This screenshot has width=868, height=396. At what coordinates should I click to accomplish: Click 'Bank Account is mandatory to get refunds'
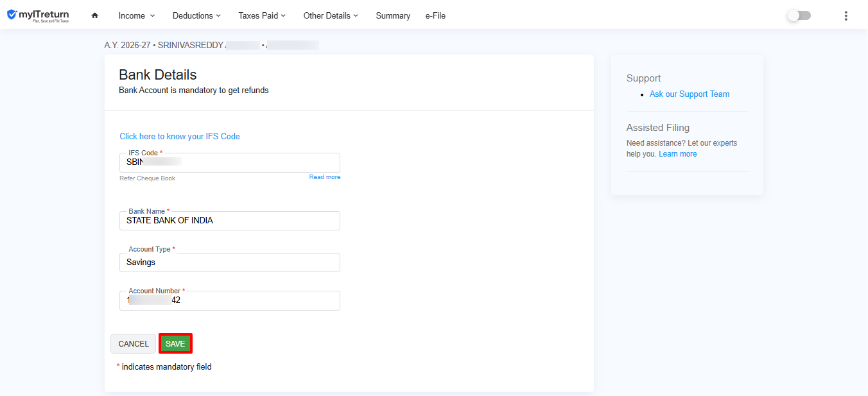(x=194, y=90)
